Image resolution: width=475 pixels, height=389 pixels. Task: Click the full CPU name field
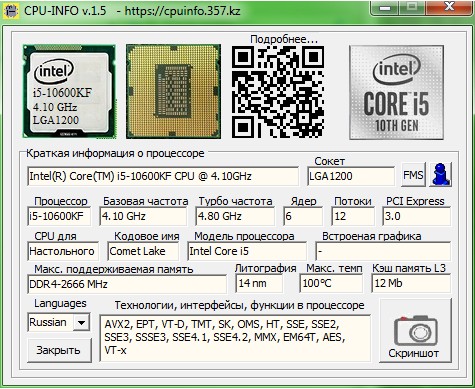pyautogui.click(x=163, y=176)
